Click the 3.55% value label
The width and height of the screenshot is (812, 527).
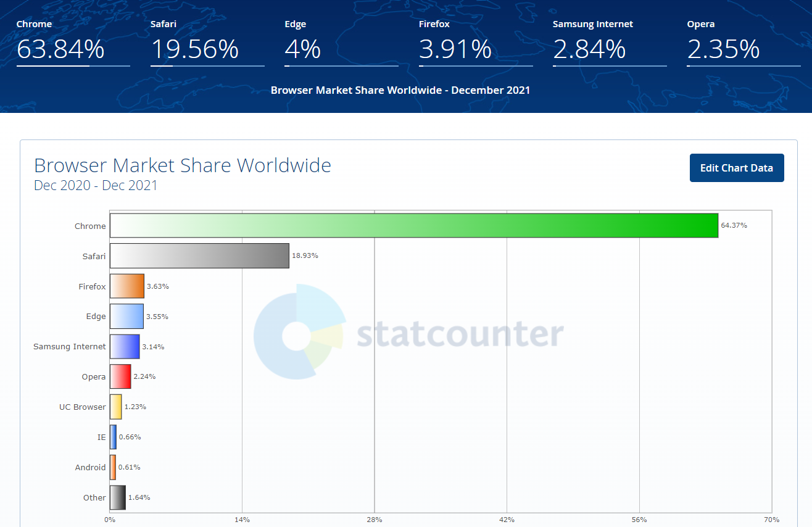tap(157, 317)
